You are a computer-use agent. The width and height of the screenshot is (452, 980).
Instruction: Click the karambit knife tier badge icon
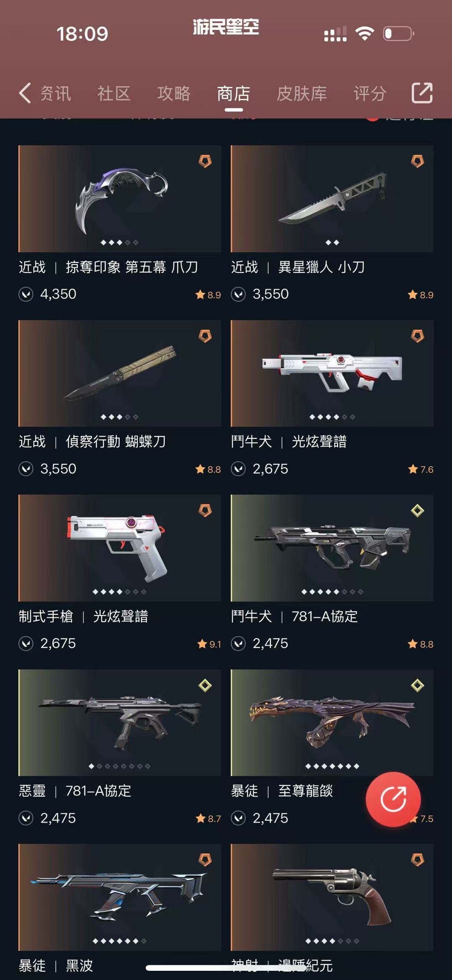[205, 161]
